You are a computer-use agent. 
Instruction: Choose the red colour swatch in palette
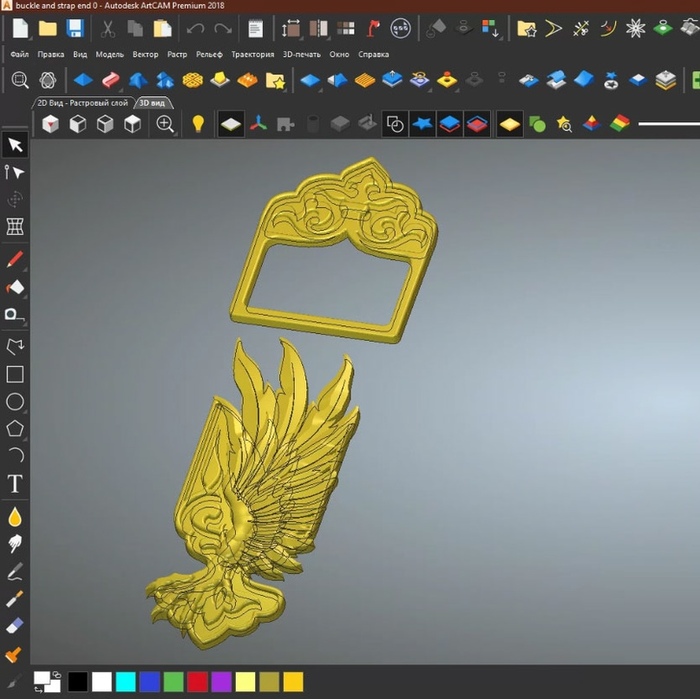197,682
